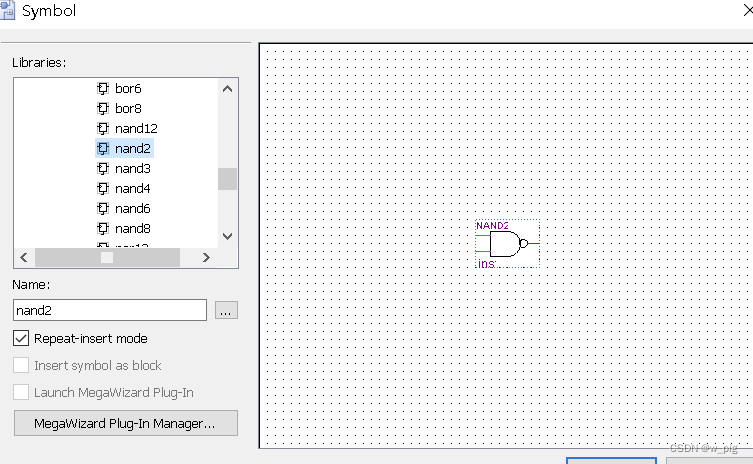753x464 pixels.
Task: Click the library list scroll-left arrow
Action: pos(24,257)
